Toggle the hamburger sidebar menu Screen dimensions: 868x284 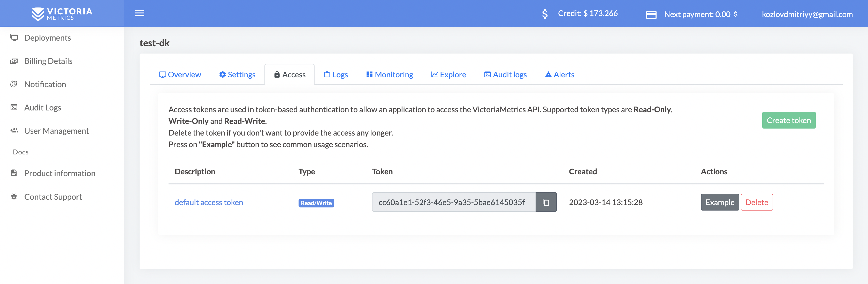click(140, 13)
